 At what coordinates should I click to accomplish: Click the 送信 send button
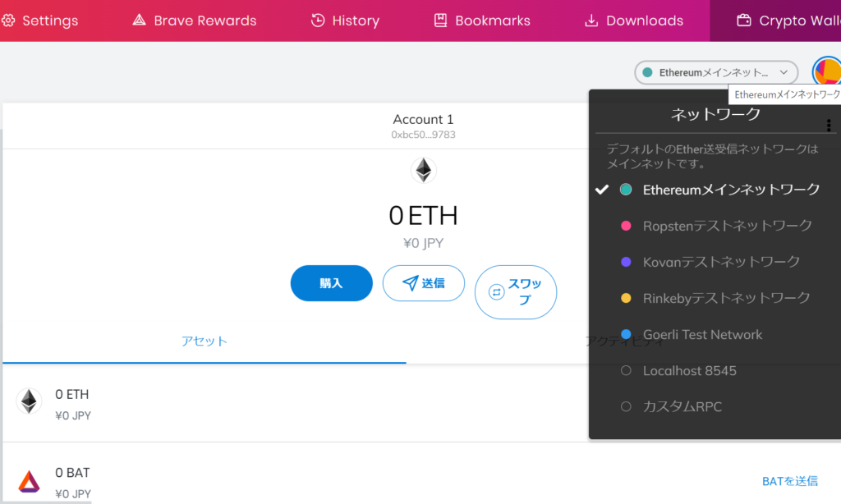(x=424, y=283)
